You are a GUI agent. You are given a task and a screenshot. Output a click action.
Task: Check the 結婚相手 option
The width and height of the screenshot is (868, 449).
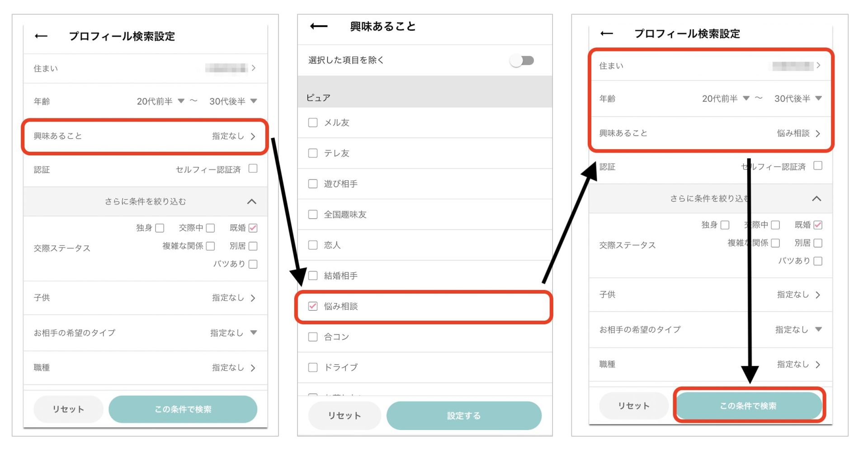(x=313, y=276)
